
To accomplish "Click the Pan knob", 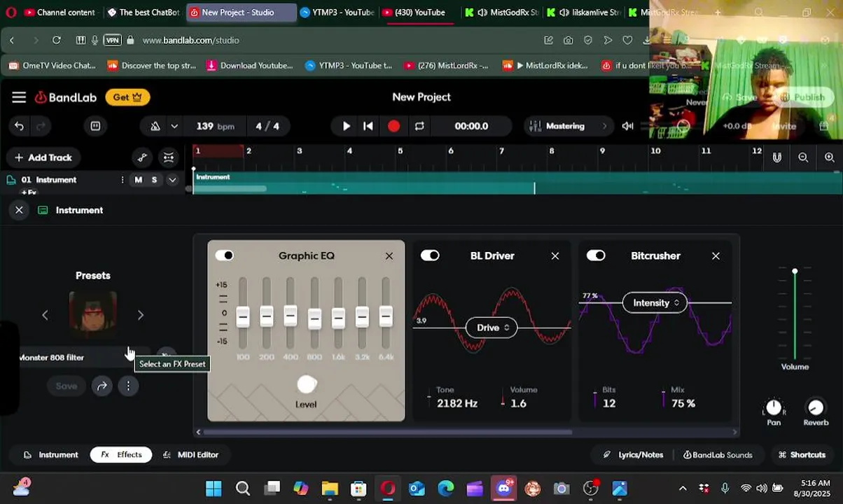I will pyautogui.click(x=774, y=407).
